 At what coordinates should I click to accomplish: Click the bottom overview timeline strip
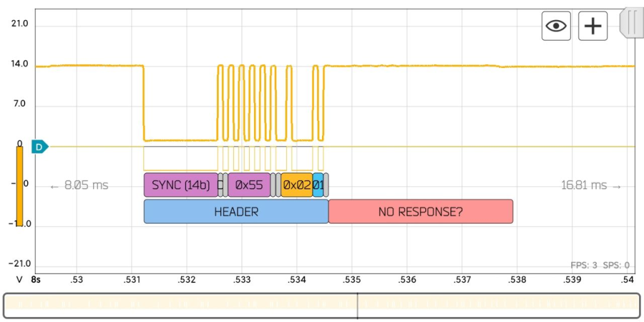click(x=189, y=306)
